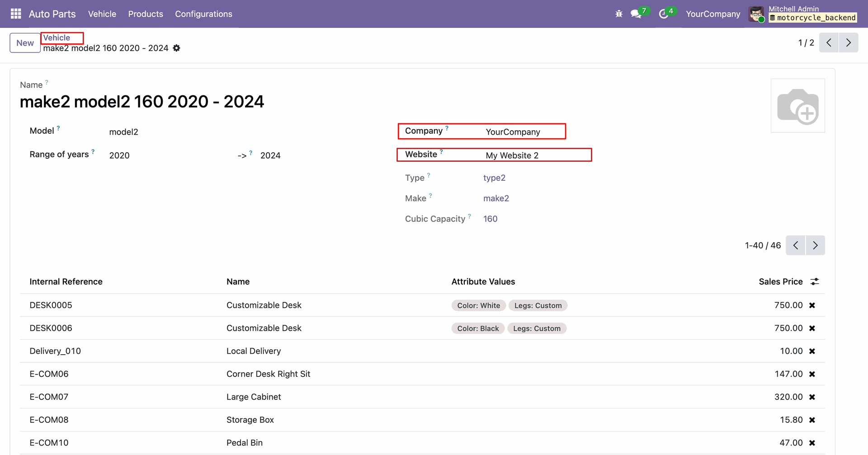The height and width of the screenshot is (455, 868).
Task: Upload image via camera placeholder
Action: (x=797, y=106)
